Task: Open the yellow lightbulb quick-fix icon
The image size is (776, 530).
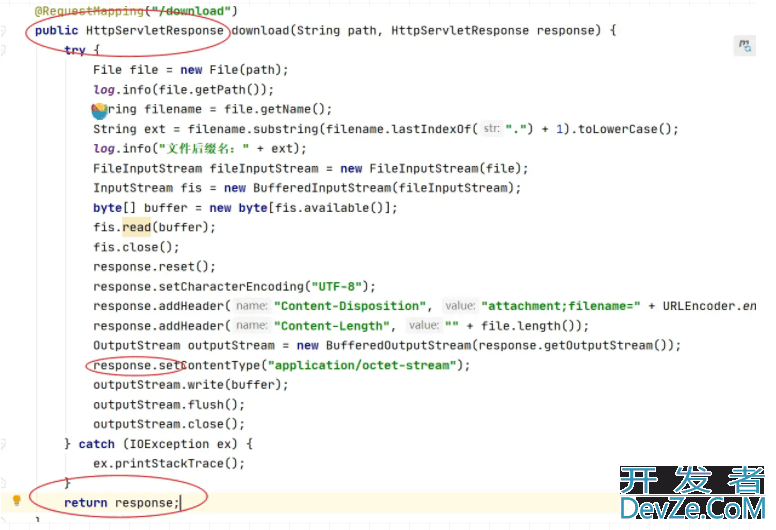Action: tap(16, 500)
